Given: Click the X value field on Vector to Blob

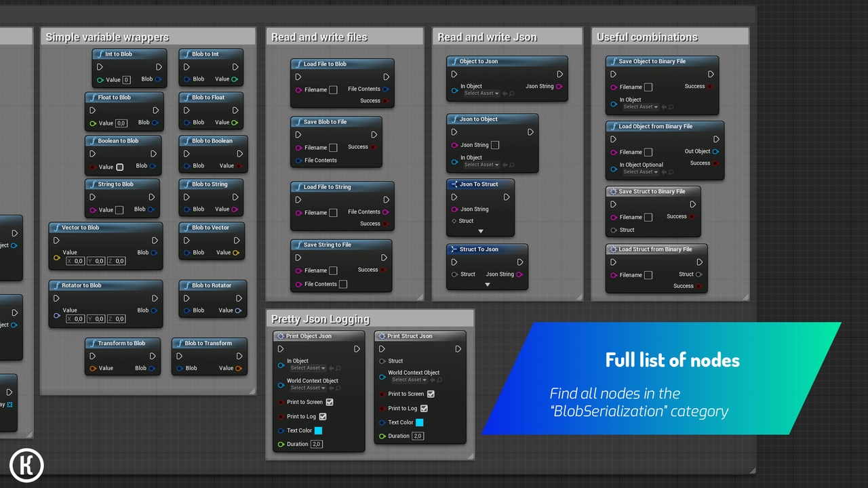Looking at the screenshot, I should [75, 261].
